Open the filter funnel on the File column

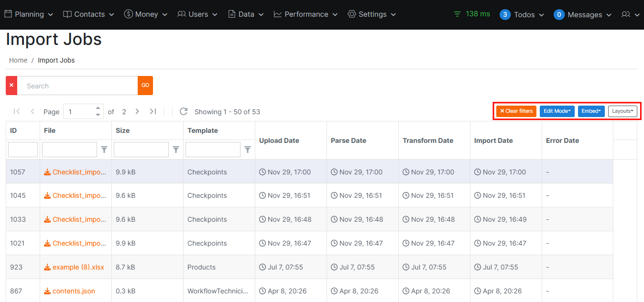click(x=104, y=150)
